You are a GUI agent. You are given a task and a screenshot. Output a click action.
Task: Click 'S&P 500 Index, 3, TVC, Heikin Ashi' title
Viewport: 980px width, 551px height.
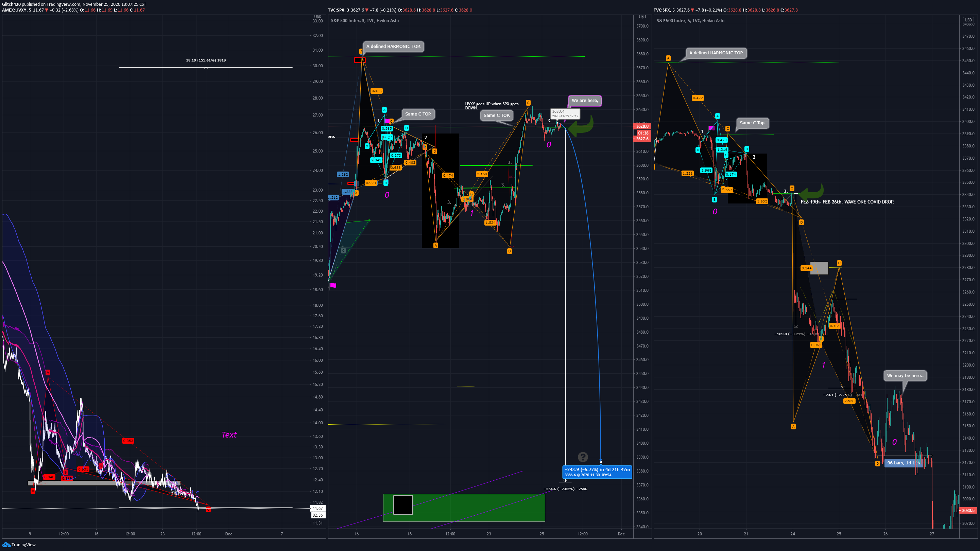pos(364,20)
